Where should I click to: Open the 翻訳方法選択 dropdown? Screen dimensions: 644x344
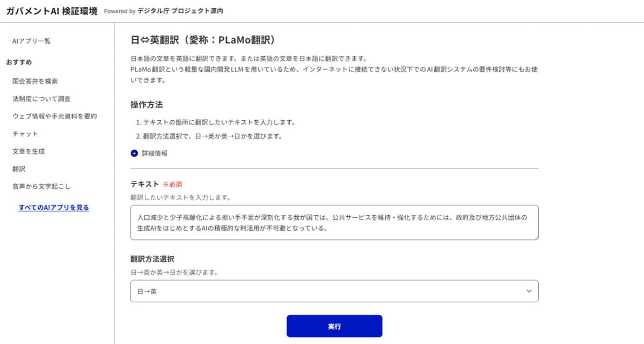(334, 291)
